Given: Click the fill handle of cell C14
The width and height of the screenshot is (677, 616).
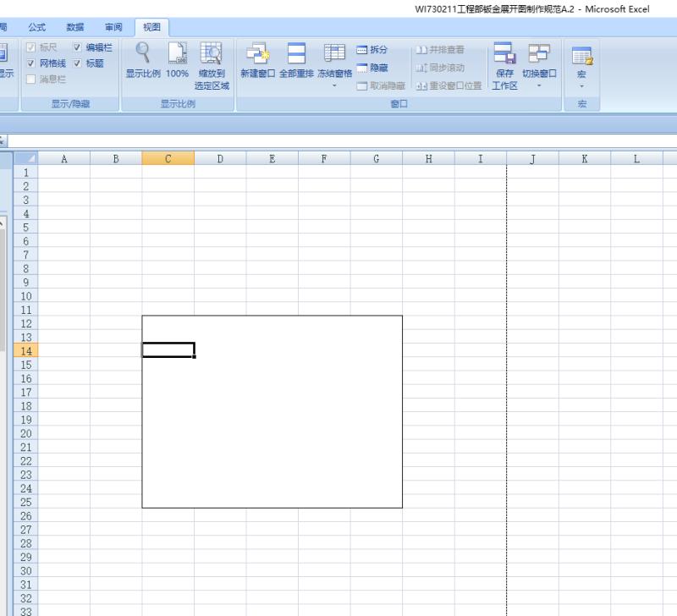Looking at the screenshot, I should 195,357.
